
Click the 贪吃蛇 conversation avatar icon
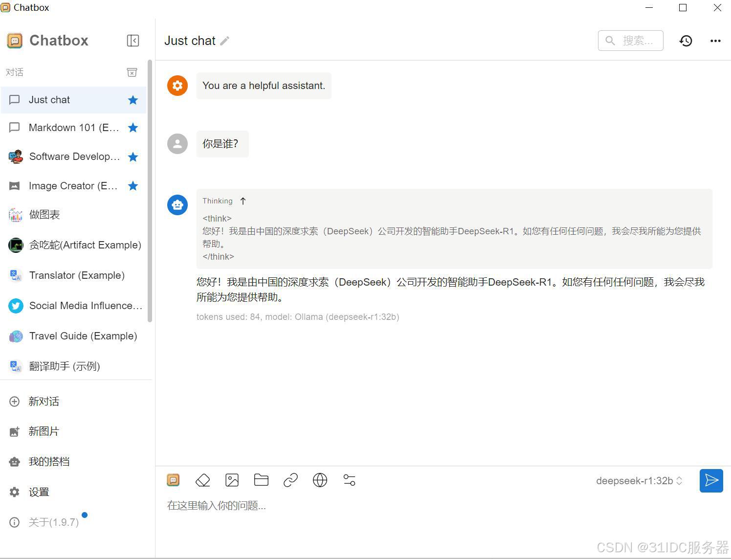pos(16,245)
